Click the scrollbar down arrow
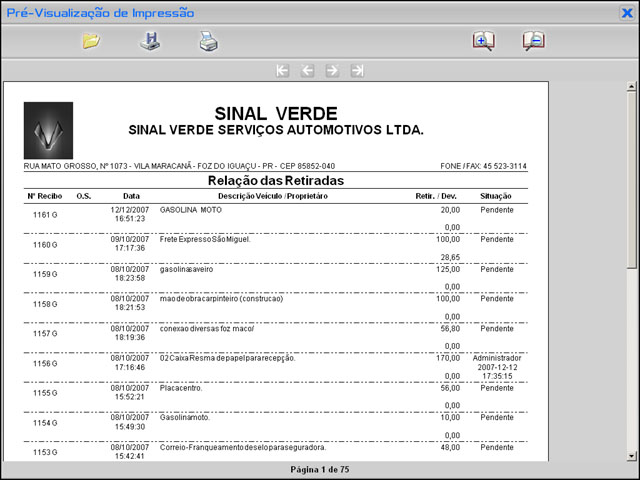 (x=632, y=454)
